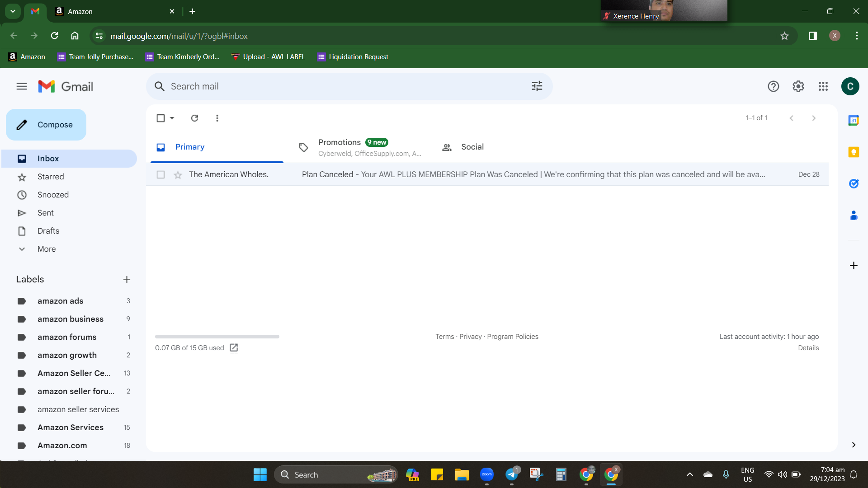Open the Plan Canceled email

click(x=487, y=174)
